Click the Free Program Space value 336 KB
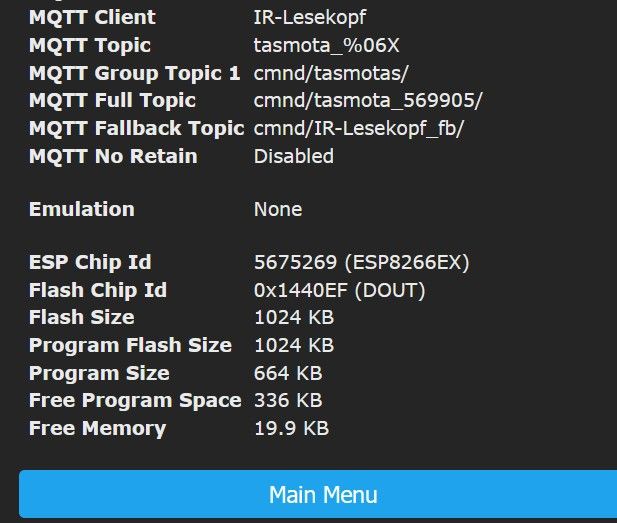 [x=288, y=400]
